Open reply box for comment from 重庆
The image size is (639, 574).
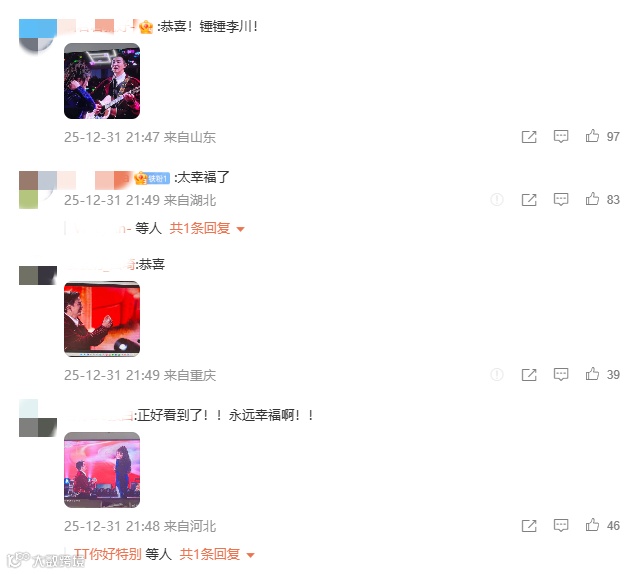tap(561, 374)
